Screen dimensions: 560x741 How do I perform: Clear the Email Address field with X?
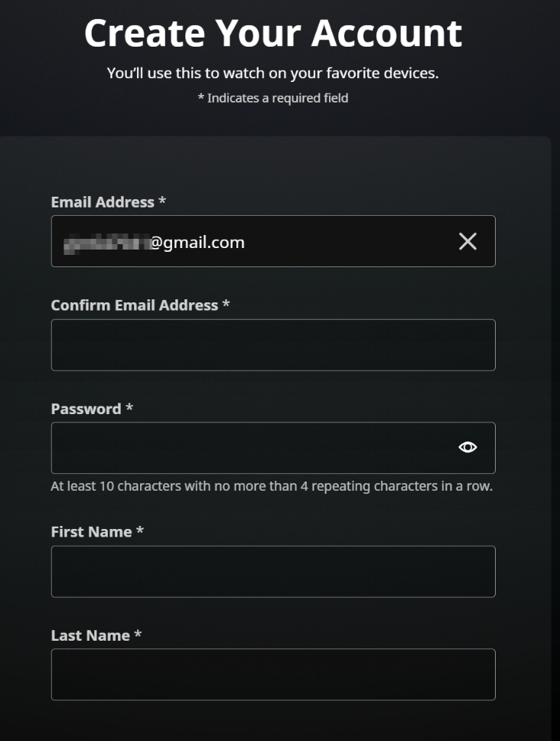467,242
